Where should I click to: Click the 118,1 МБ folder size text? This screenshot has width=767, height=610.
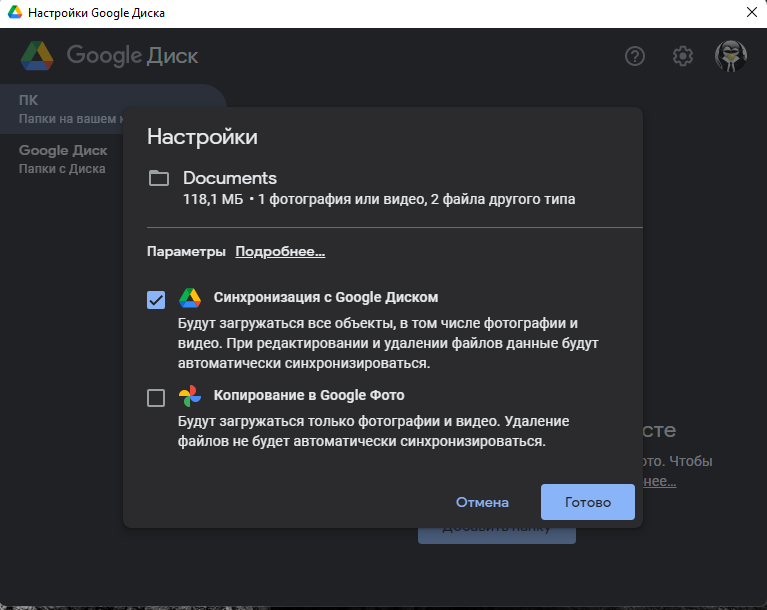(x=213, y=200)
